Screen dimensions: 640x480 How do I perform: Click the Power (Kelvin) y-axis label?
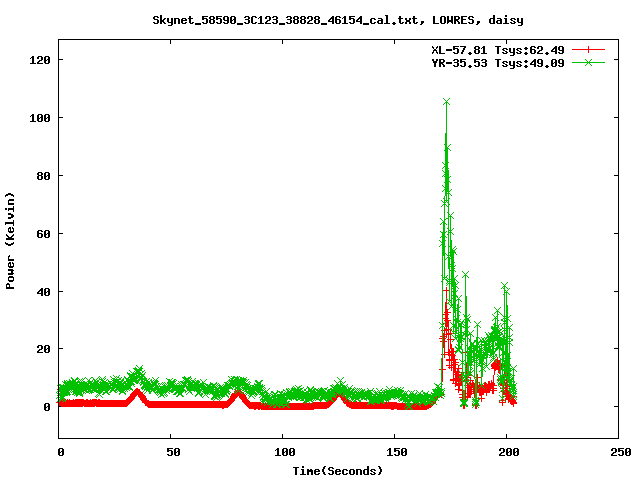[10, 241]
